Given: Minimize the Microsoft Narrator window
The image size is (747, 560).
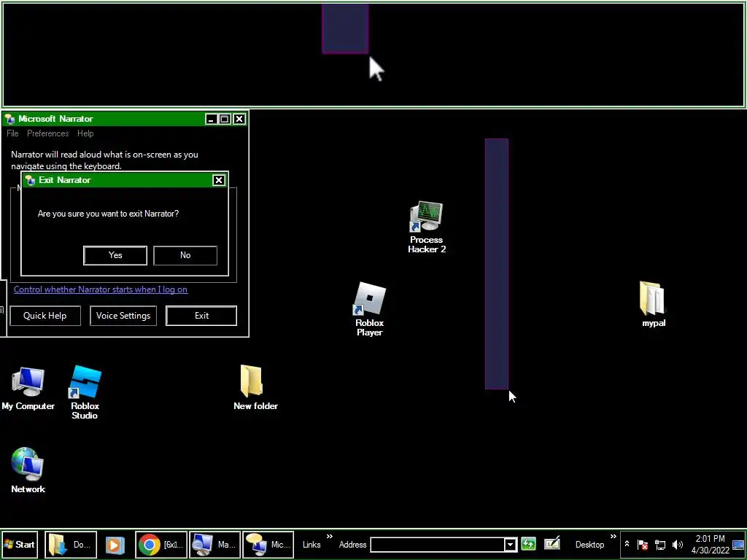Looking at the screenshot, I should tap(211, 119).
